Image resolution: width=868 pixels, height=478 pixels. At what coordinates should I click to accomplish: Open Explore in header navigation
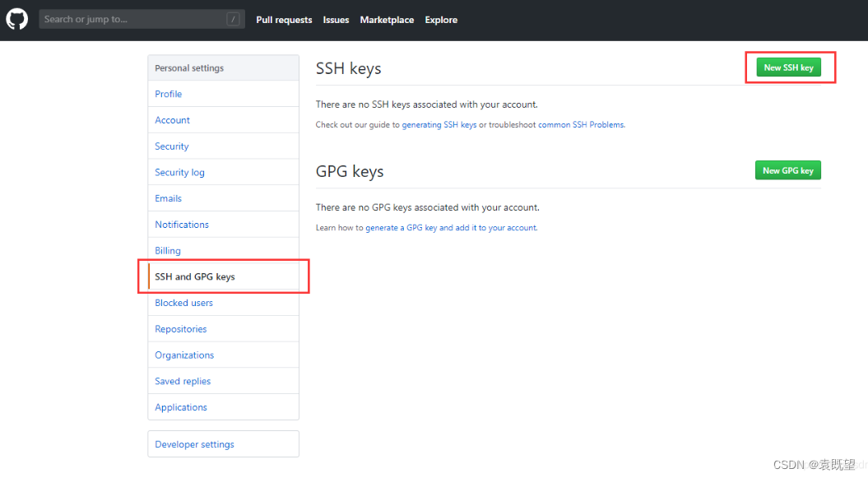point(441,20)
